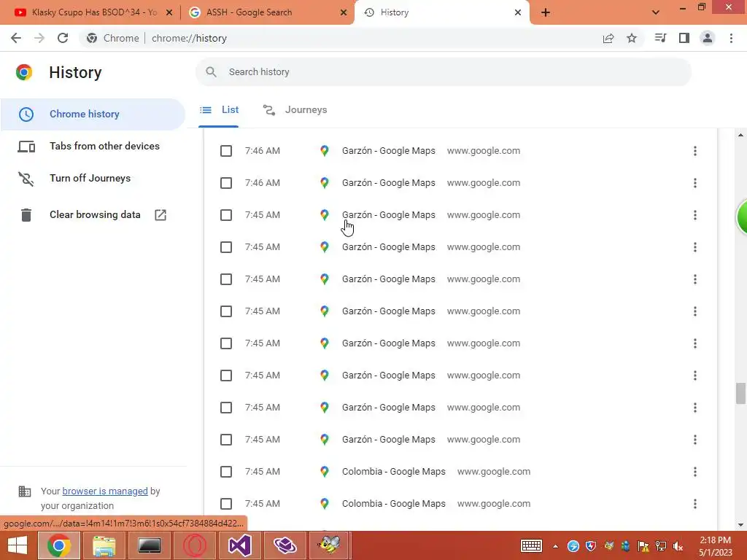Click the Google Maps favicon of first Colombia entry

(x=325, y=472)
